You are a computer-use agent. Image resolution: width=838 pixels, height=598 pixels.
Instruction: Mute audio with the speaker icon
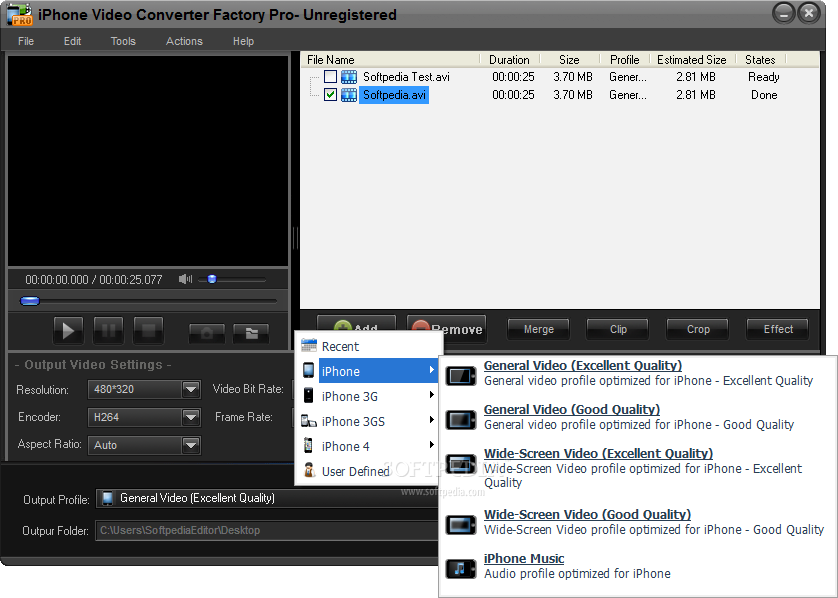185,279
